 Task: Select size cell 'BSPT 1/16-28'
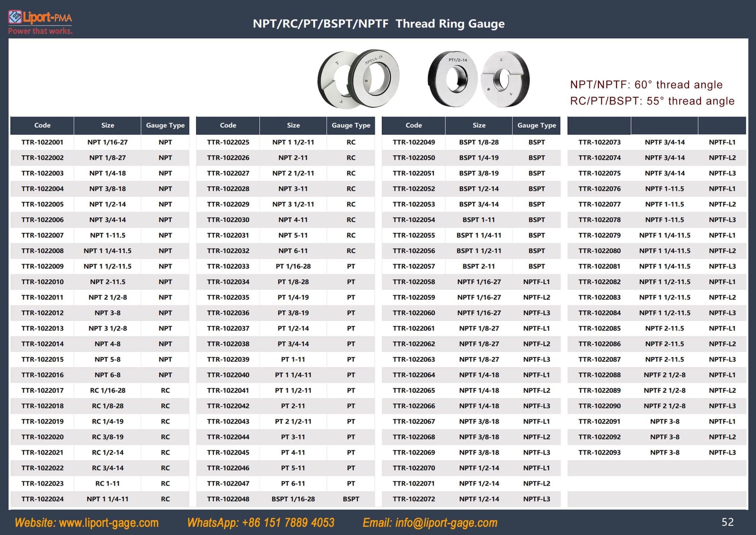[x=293, y=499]
